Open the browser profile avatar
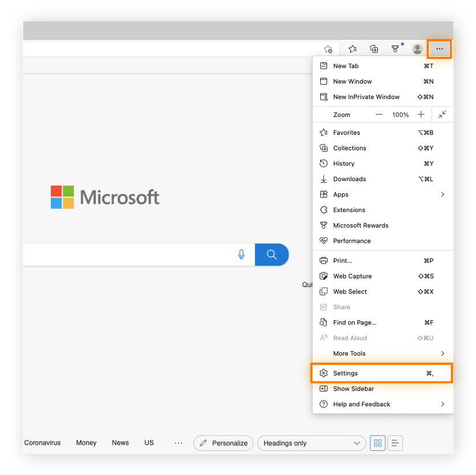Image resolution: width=476 pixels, height=475 pixels. (x=417, y=49)
